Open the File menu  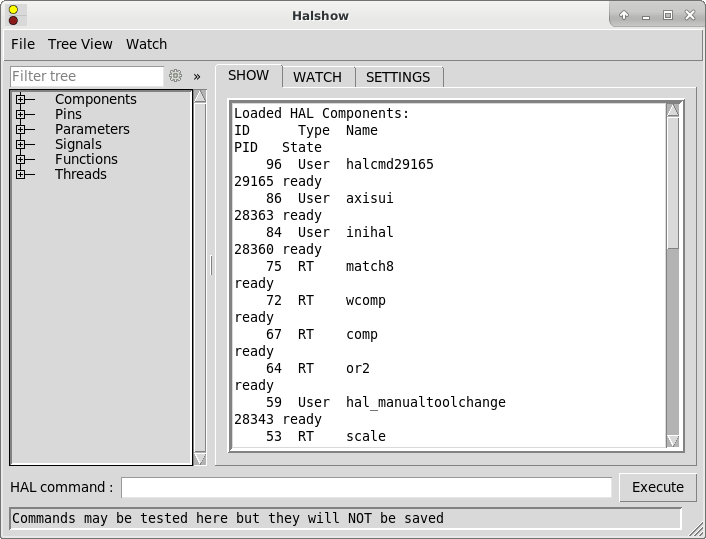point(22,44)
